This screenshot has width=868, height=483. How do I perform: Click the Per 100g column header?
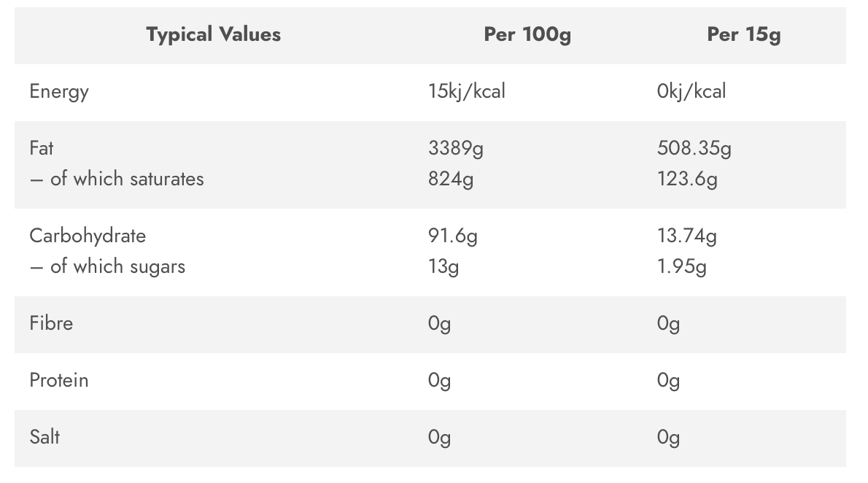(x=527, y=35)
